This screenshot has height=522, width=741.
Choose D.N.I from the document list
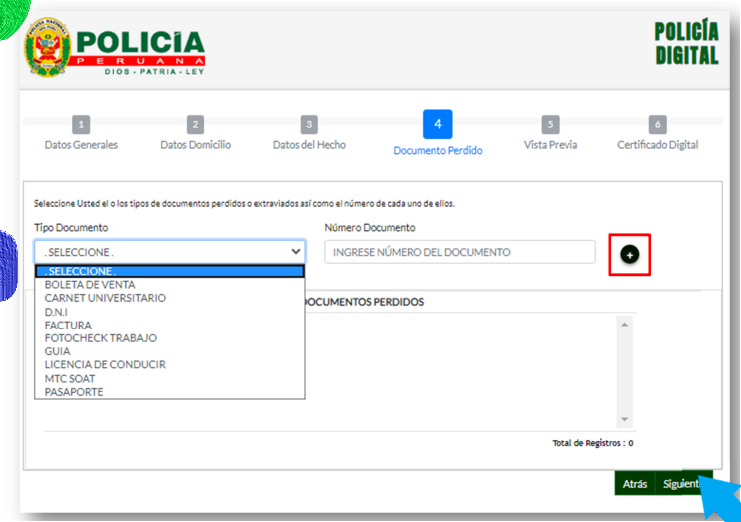[x=56, y=312]
